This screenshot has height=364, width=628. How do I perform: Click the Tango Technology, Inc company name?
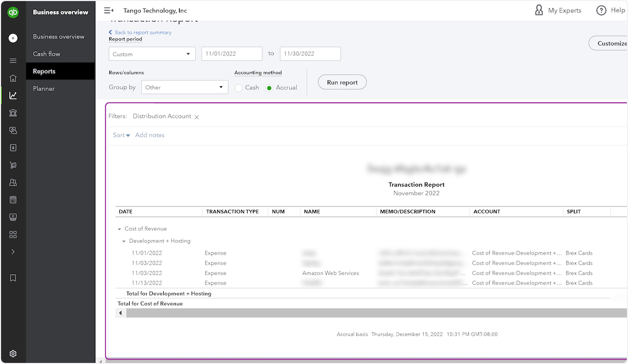155,10
